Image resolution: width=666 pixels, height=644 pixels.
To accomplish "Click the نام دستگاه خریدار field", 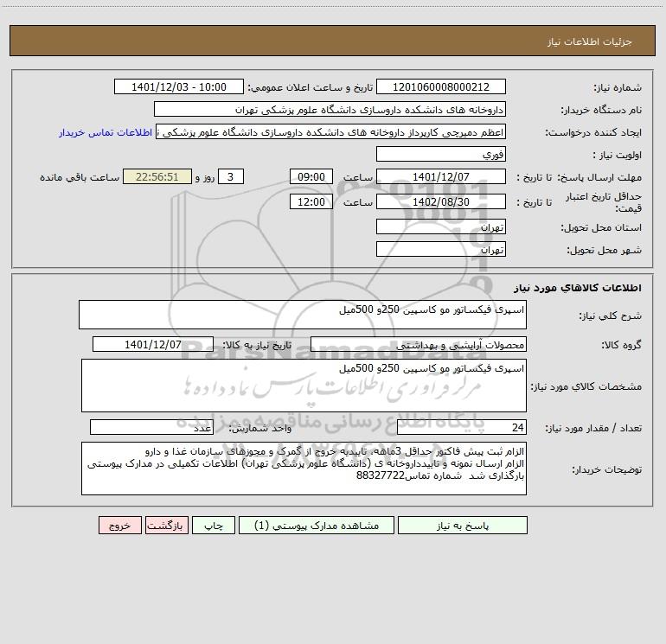I will point(330,110).
